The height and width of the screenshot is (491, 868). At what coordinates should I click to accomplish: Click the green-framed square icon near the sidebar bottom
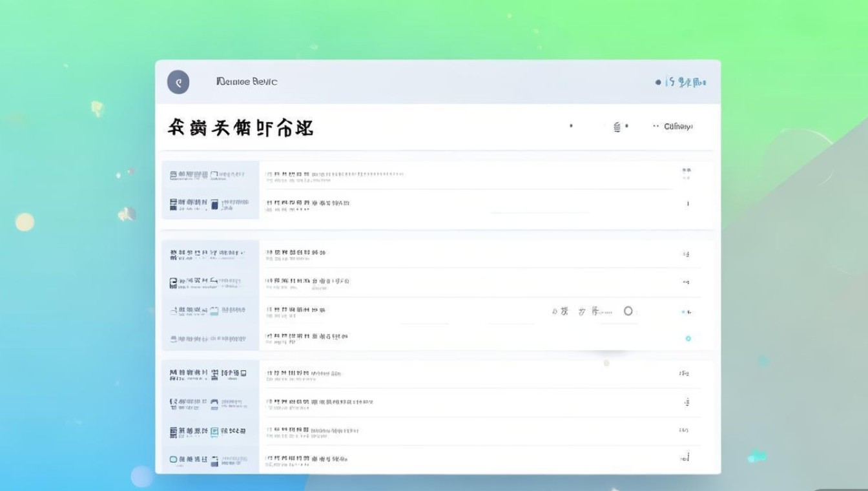pyautogui.click(x=214, y=431)
